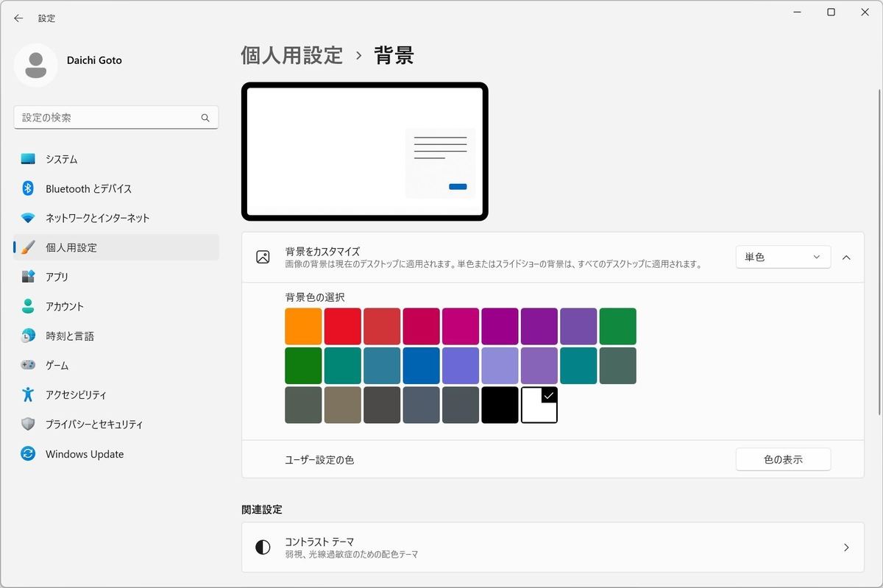The height and width of the screenshot is (588, 883).
Task: Click the chevron on the コントラスト テーマ row
Action: tap(846, 548)
